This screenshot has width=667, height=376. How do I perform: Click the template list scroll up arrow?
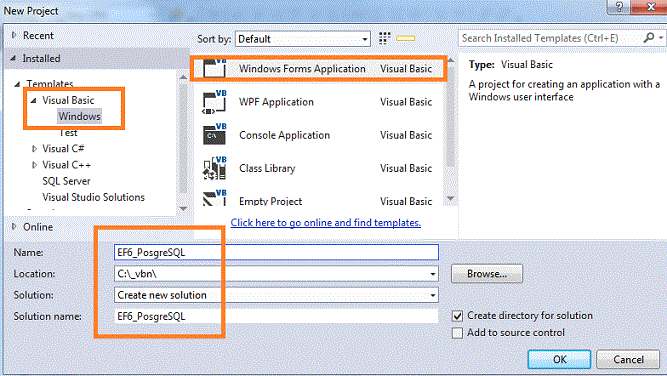(x=450, y=60)
